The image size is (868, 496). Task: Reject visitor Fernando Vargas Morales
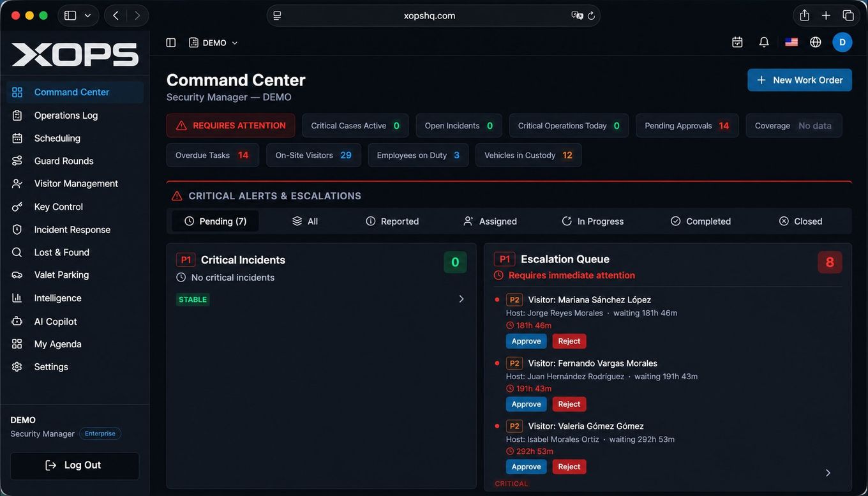coord(569,404)
